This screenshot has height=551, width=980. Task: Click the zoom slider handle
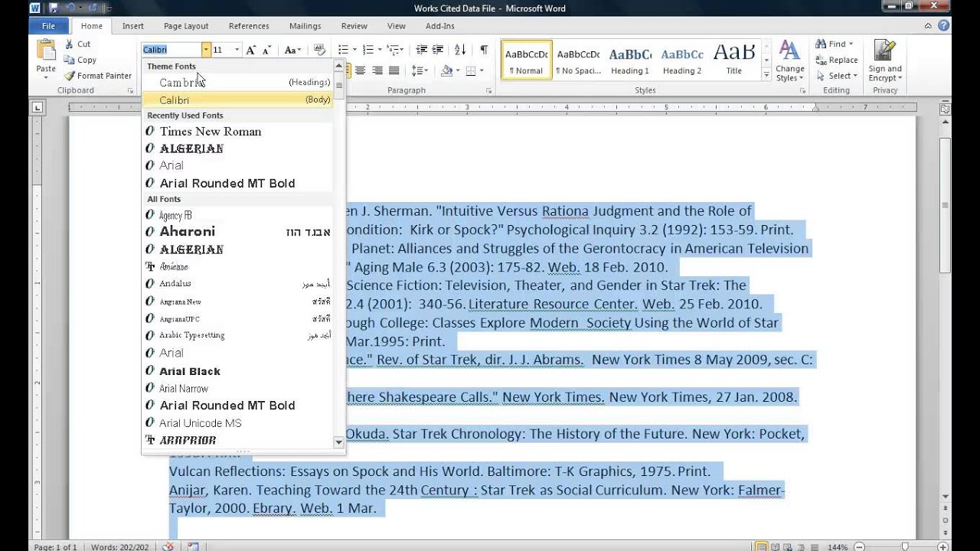point(905,547)
